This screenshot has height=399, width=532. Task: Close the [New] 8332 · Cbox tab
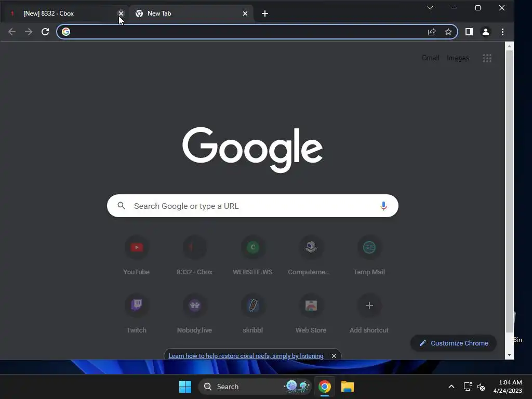click(121, 13)
